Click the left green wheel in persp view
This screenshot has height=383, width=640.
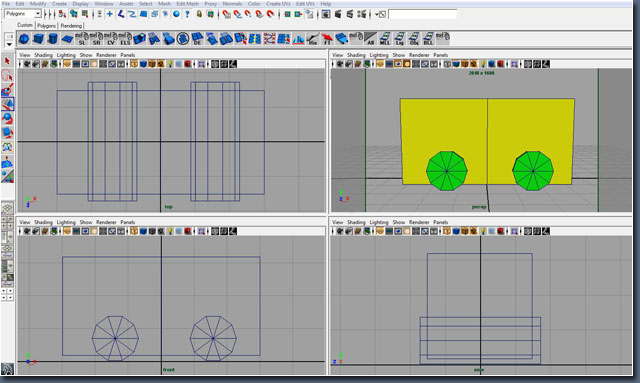[x=447, y=171]
